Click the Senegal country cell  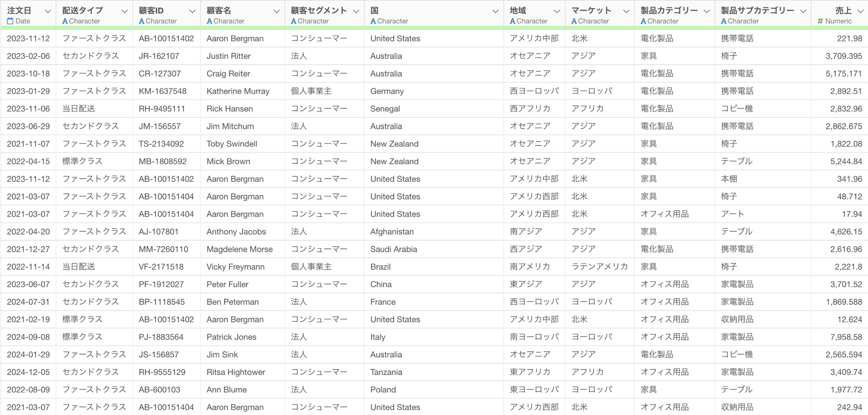[x=385, y=108]
